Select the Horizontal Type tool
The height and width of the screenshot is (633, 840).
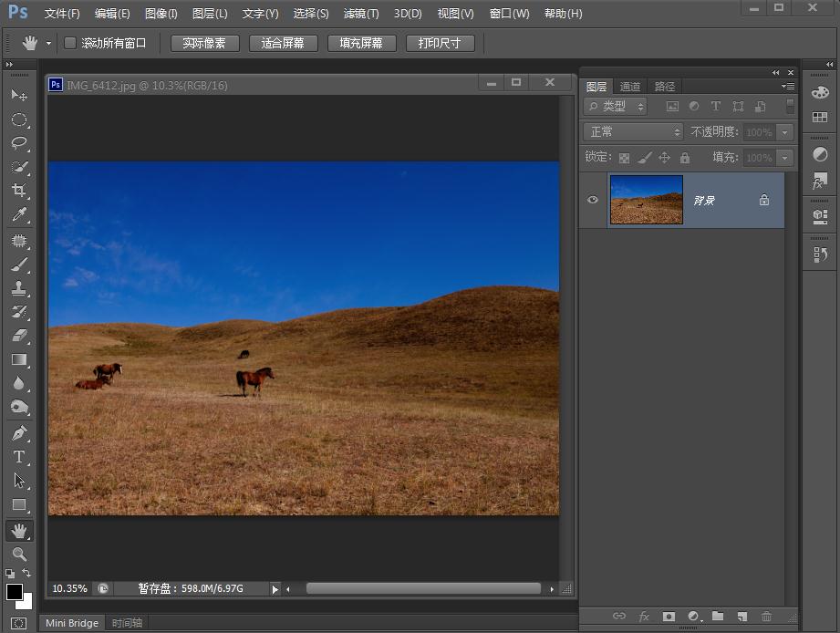[x=18, y=457]
